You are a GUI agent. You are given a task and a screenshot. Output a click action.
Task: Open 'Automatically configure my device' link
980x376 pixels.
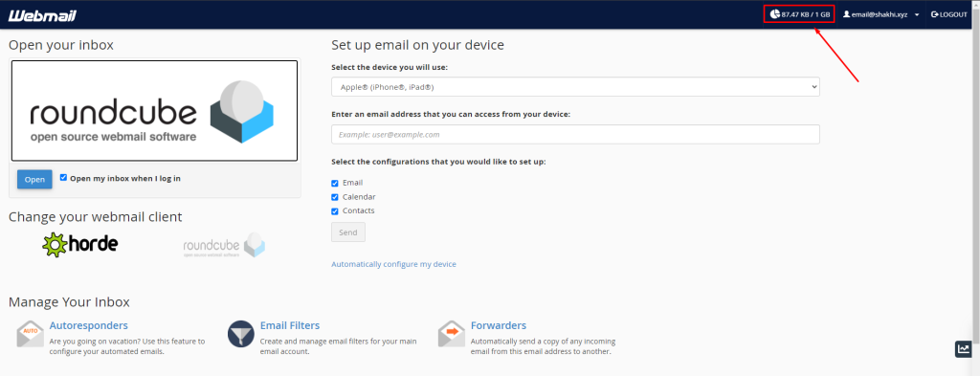pyautogui.click(x=393, y=264)
